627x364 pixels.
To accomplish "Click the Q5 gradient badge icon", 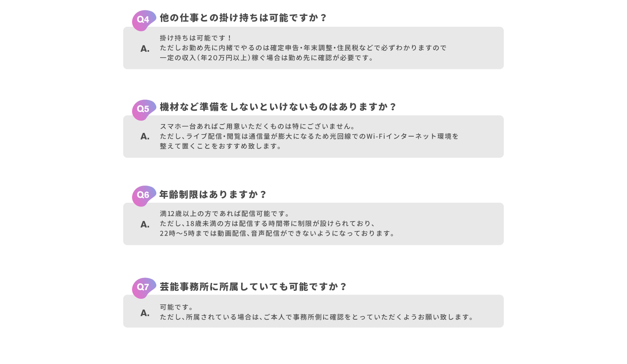I will click(144, 110).
